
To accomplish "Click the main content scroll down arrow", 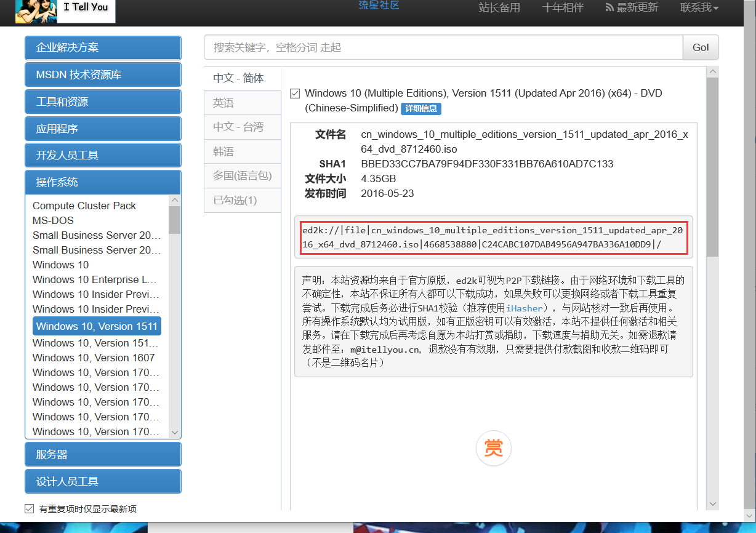I will point(712,504).
